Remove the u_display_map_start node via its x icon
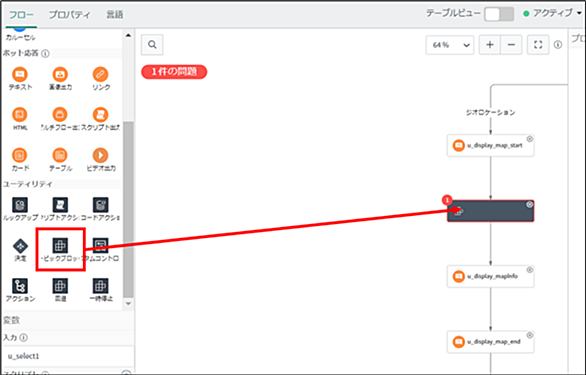The width and height of the screenshot is (586, 375). 530,139
